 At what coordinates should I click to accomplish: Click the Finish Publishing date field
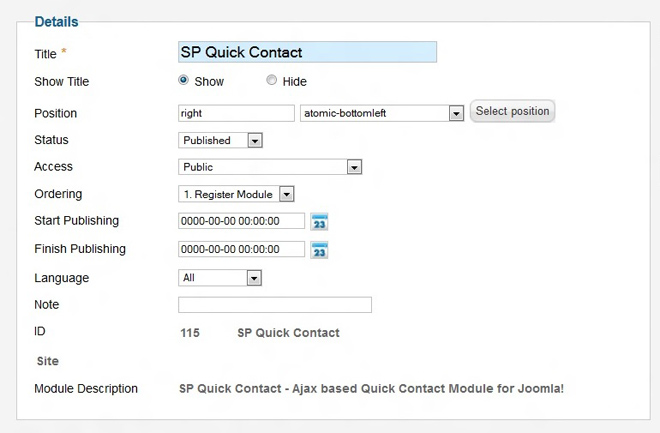(x=241, y=249)
